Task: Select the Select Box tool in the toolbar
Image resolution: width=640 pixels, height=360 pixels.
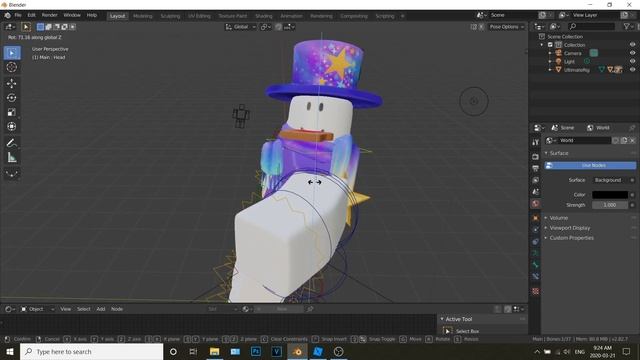Action: pos(12,53)
